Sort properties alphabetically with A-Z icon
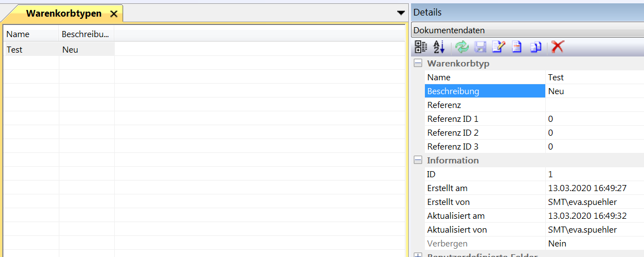Screen dimensions: 644x257 coord(439,47)
